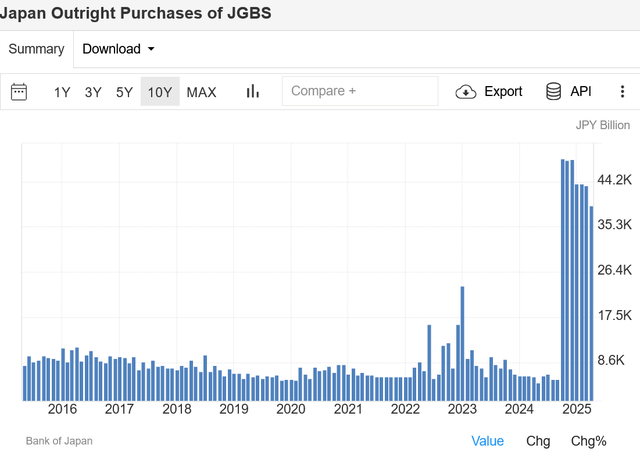Select the 10Y time range
This screenshot has width=640, height=466.
(160, 92)
